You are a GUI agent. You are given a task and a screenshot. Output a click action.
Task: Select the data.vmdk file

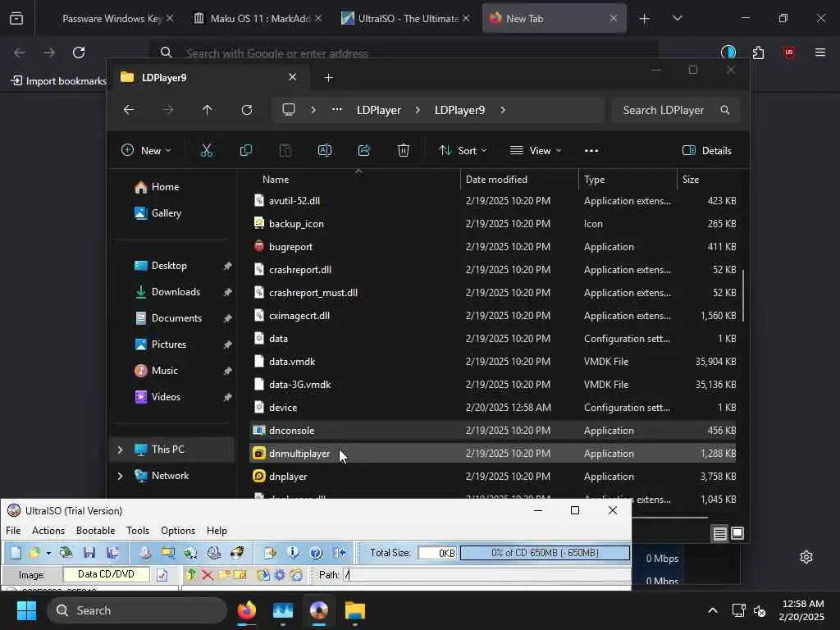(493, 362)
